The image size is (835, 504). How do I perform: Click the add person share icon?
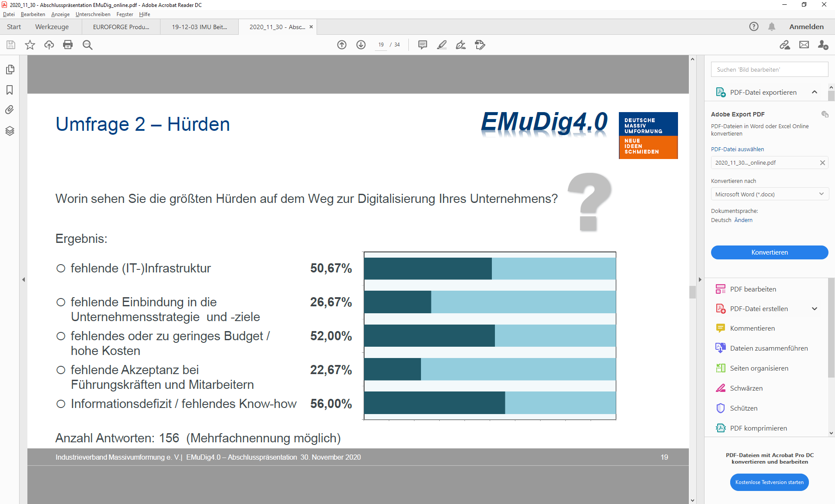pos(823,45)
